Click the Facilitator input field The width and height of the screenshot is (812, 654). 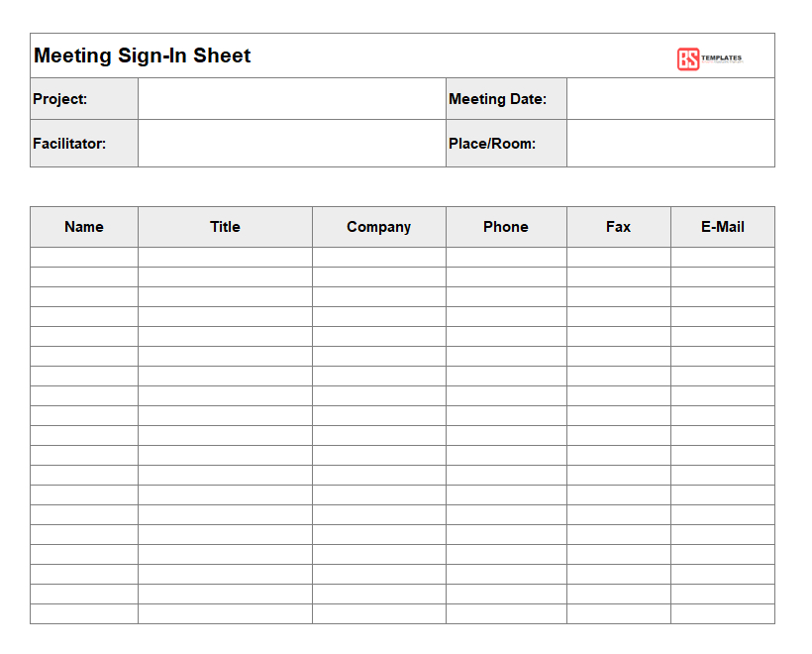tap(292, 144)
